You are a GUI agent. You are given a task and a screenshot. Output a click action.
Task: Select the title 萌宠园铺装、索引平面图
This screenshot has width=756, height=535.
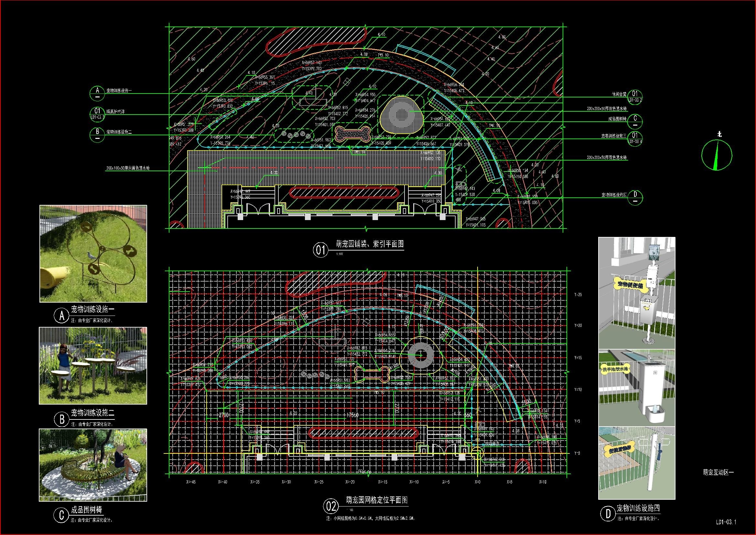(370, 244)
